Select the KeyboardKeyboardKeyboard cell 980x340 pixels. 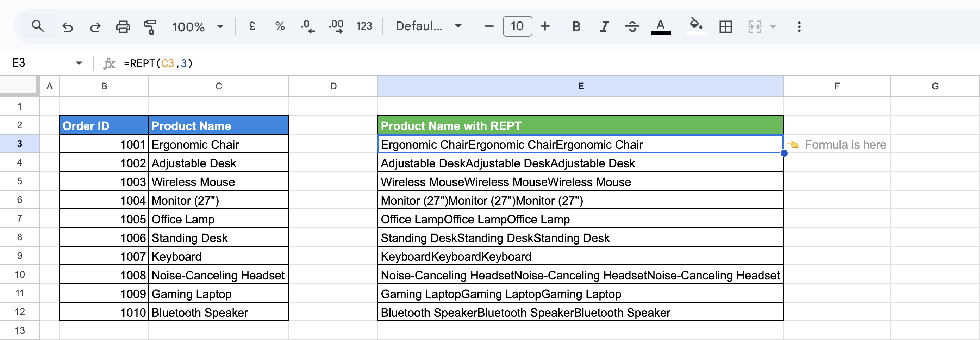pyautogui.click(x=581, y=256)
